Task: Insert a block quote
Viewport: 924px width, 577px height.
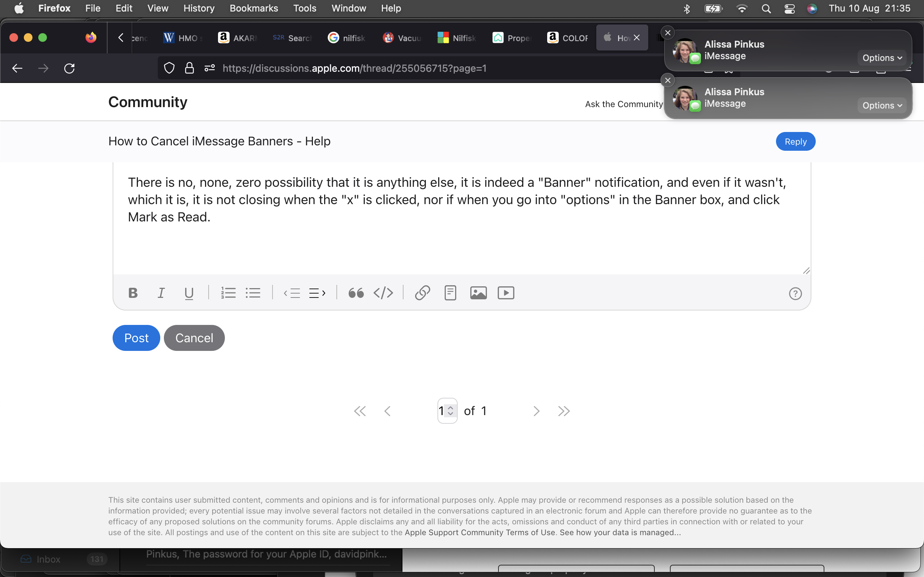Action: click(x=356, y=293)
